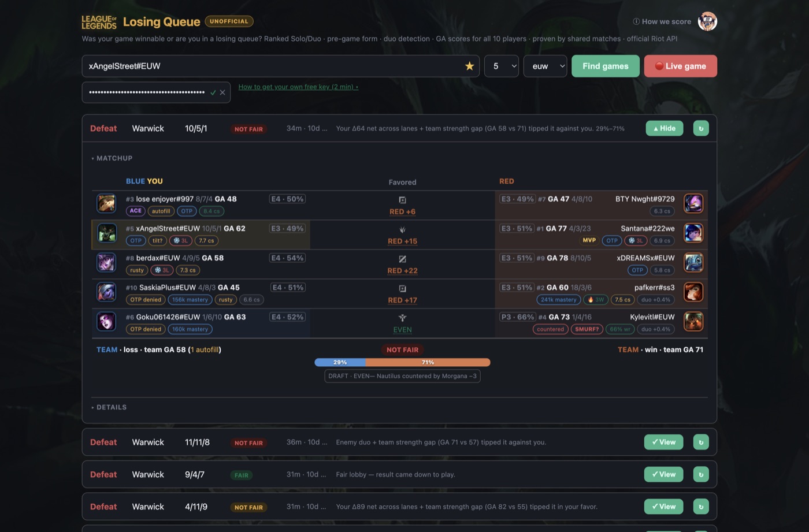Click the summoner name input field
This screenshot has height=532, width=809.
tap(281, 66)
